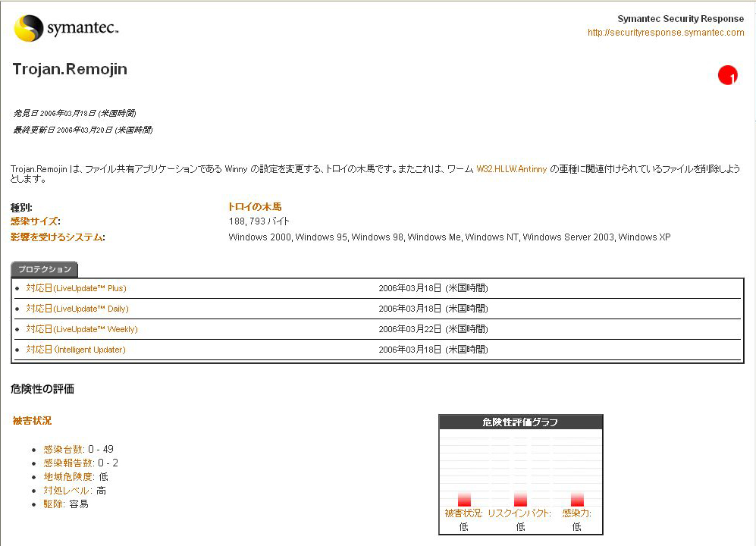Click the 危険性評価グラフ header
The image size is (756, 546).
521,422
